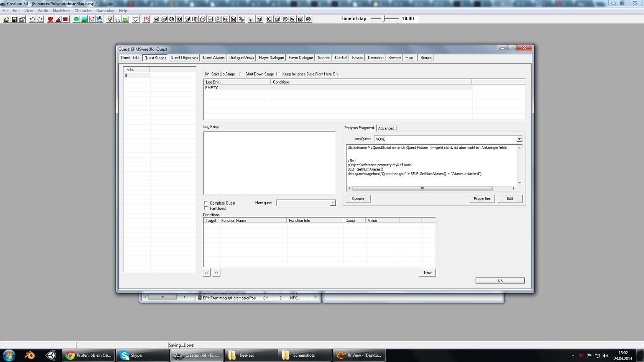Open the kmyQuest dropdown
Image resolution: width=644 pixels, height=362 pixels.
pos(519,139)
